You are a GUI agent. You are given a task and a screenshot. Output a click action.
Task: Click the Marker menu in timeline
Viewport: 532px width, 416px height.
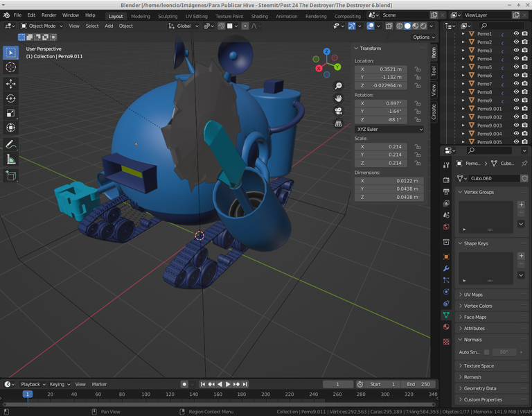pos(99,384)
